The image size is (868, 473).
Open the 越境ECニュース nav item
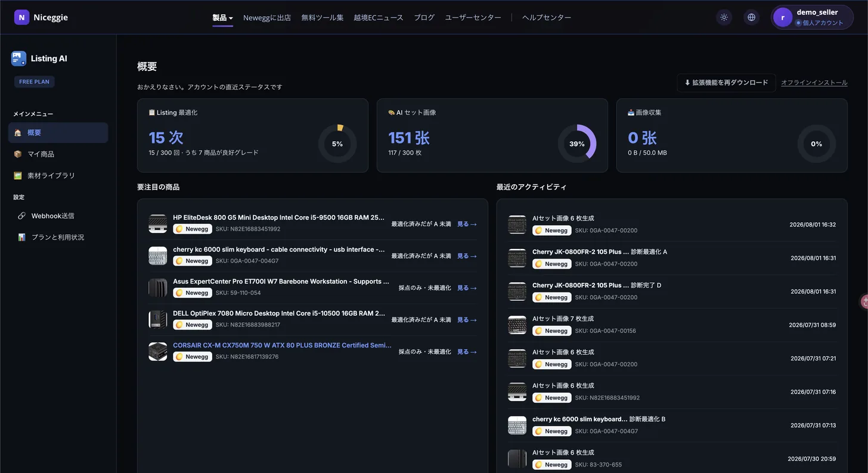click(x=379, y=18)
